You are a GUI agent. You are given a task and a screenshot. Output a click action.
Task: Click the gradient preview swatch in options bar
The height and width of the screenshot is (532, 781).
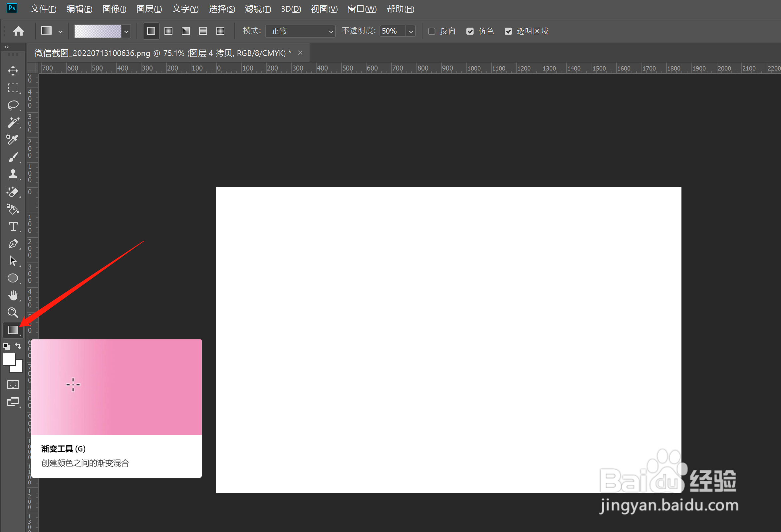(x=98, y=31)
